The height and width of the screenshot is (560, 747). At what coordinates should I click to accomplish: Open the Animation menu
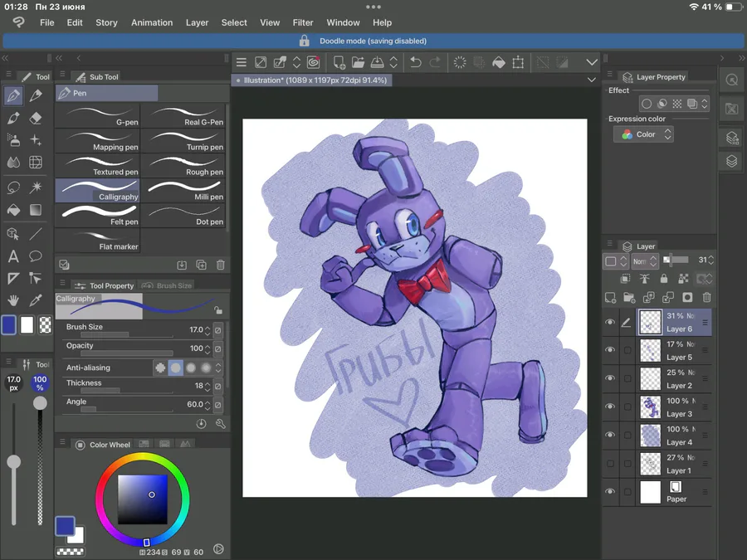click(152, 22)
